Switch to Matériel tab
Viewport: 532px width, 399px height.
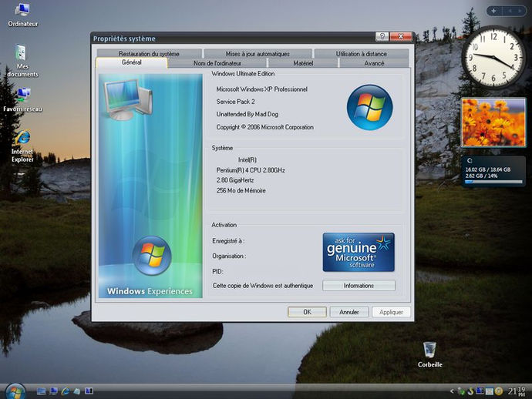(x=303, y=63)
